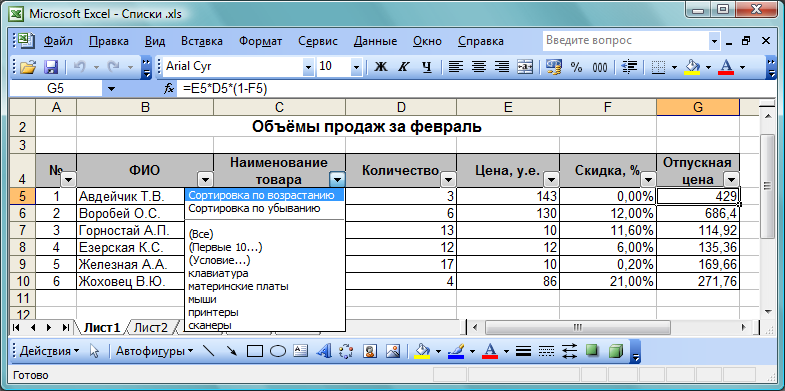The width and height of the screenshot is (785, 391).
Task: Open filter dropdown for Цена, у.е. column
Action: pos(552,179)
